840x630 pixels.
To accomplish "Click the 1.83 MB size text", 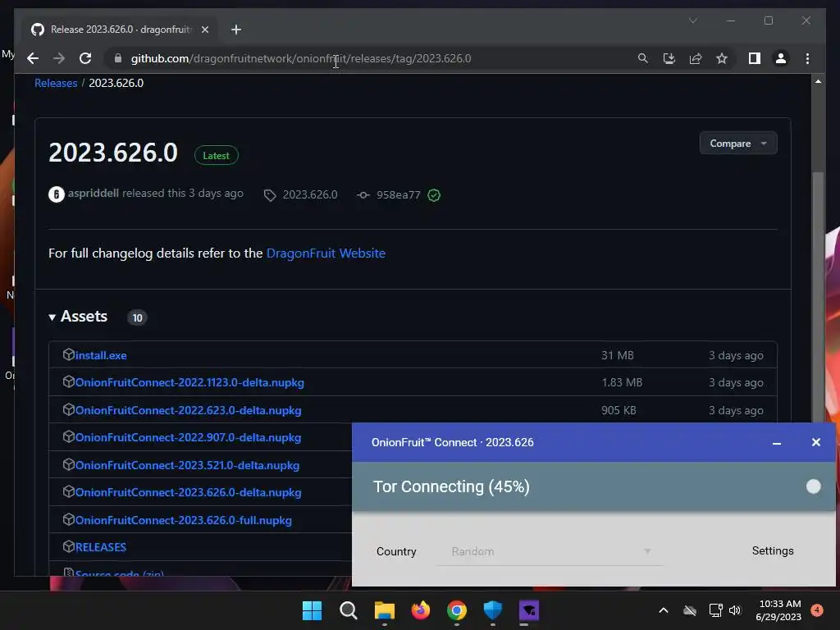I will click(x=622, y=382).
